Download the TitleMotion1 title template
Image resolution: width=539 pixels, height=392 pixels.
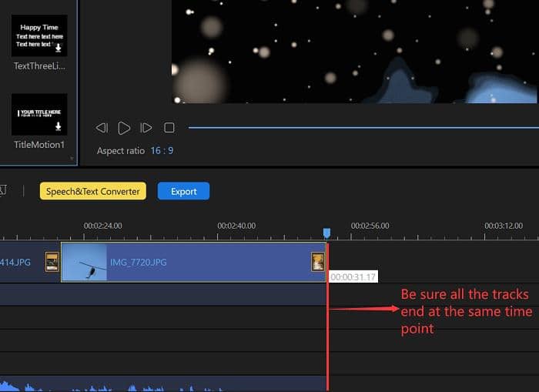pos(58,126)
